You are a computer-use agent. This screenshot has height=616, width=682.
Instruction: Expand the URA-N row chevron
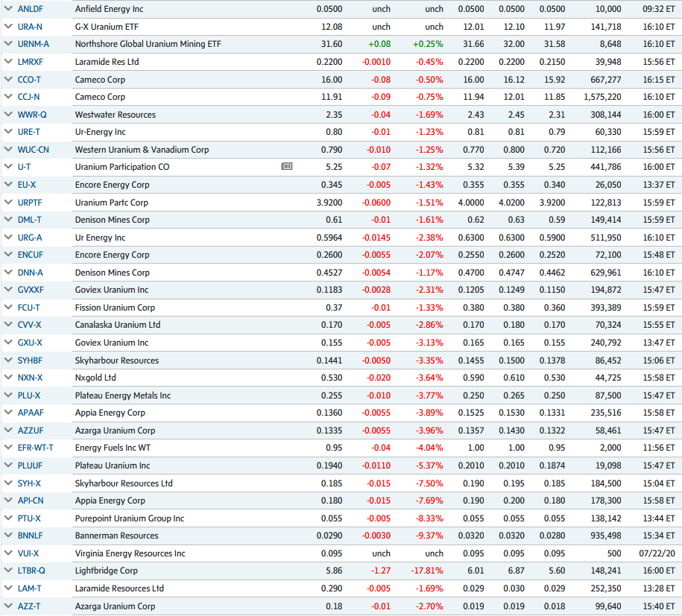click(x=8, y=26)
